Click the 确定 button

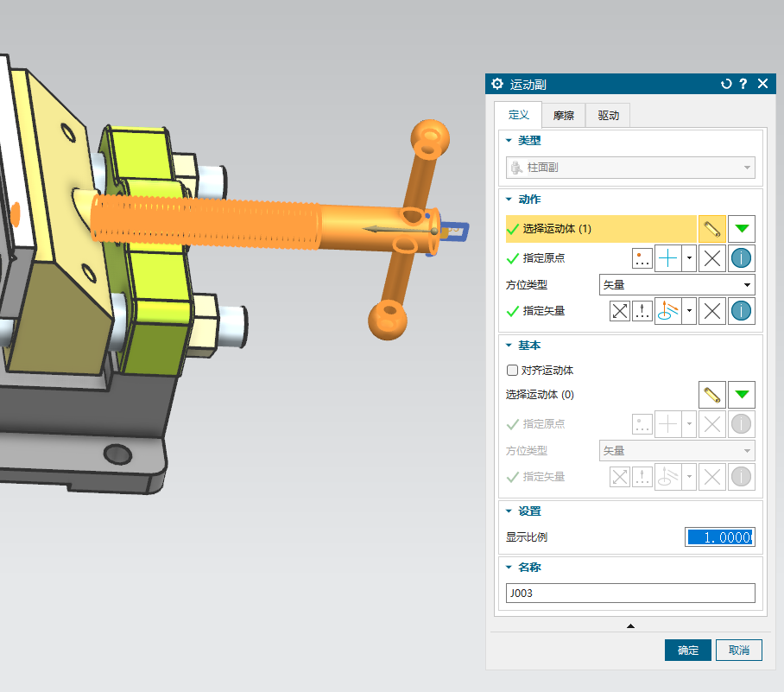(687, 651)
